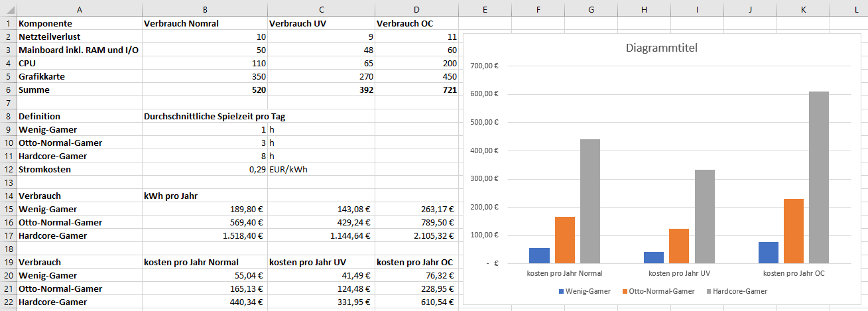
Task: Select column A header
Action: [x=80, y=9]
